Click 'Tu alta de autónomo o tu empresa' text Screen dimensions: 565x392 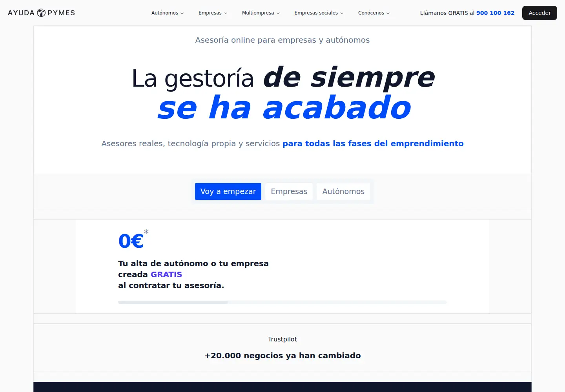193,263
